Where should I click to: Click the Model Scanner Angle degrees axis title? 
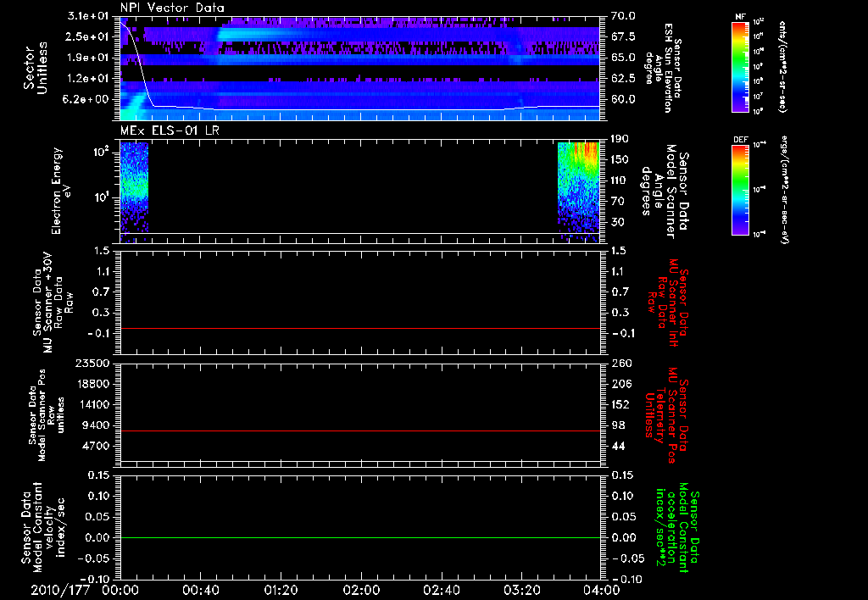[x=665, y=192]
